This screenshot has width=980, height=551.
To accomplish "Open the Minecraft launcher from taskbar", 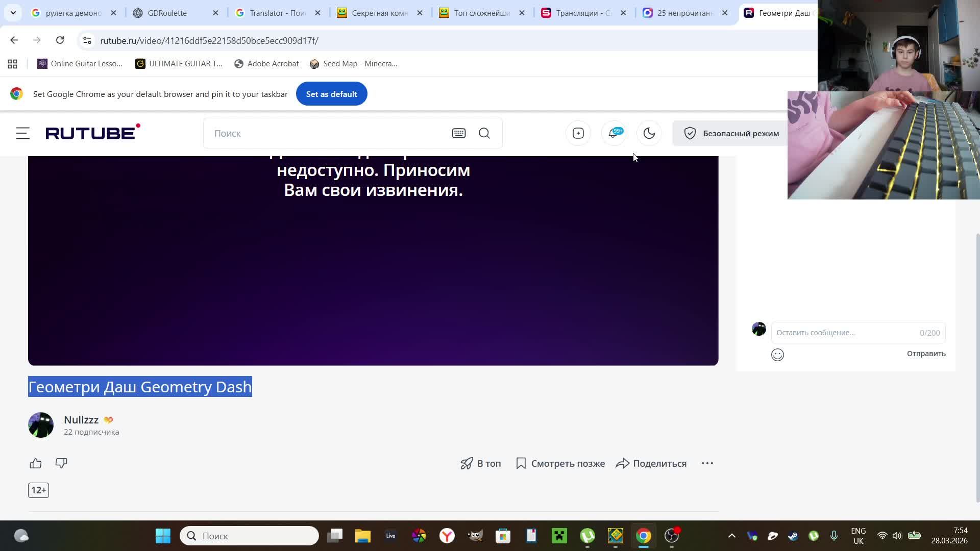I will (x=559, y=536).
